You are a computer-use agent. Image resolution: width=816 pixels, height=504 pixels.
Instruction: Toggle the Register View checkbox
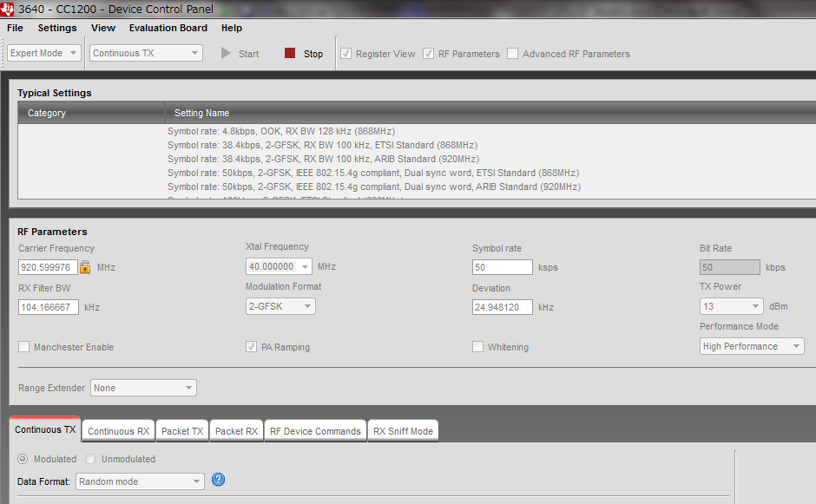pyautogui.click(x=346, y=54)
